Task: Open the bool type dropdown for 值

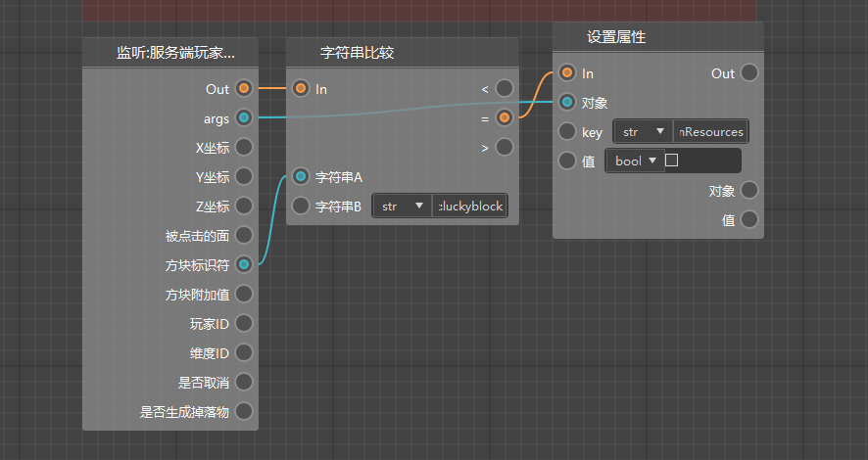Action: [635, 161]
